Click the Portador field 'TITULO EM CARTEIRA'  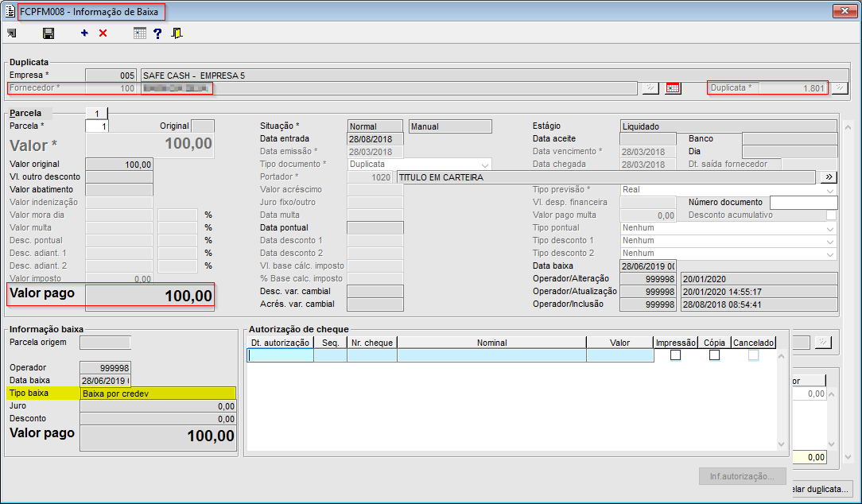tap(607, 177)
